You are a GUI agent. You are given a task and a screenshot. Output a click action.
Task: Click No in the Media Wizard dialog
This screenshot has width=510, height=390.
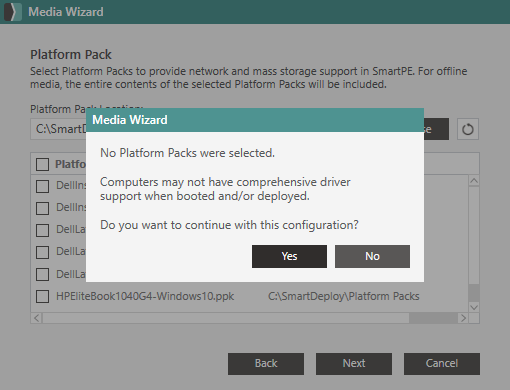point(372,256)
